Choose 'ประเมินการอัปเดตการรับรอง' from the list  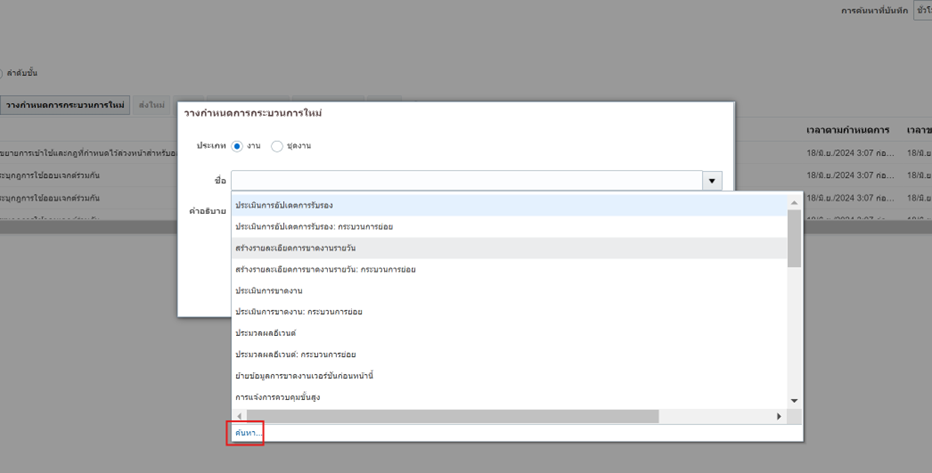(284, 205)
